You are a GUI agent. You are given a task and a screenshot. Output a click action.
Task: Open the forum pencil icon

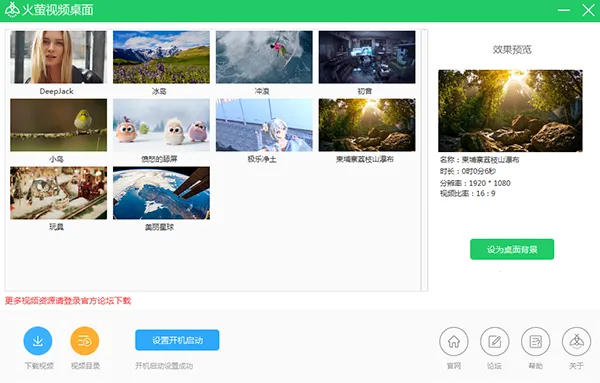coord(495,341)
